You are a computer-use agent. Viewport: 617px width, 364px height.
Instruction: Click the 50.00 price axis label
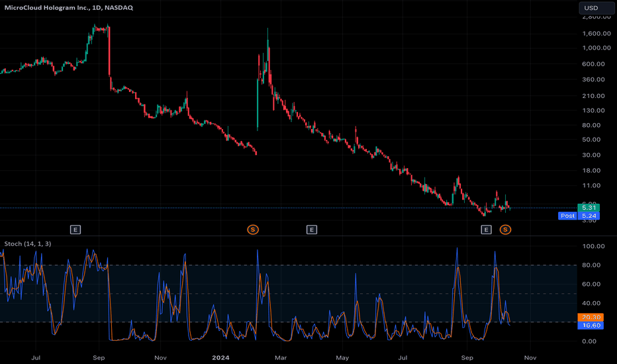pos(591,140)
